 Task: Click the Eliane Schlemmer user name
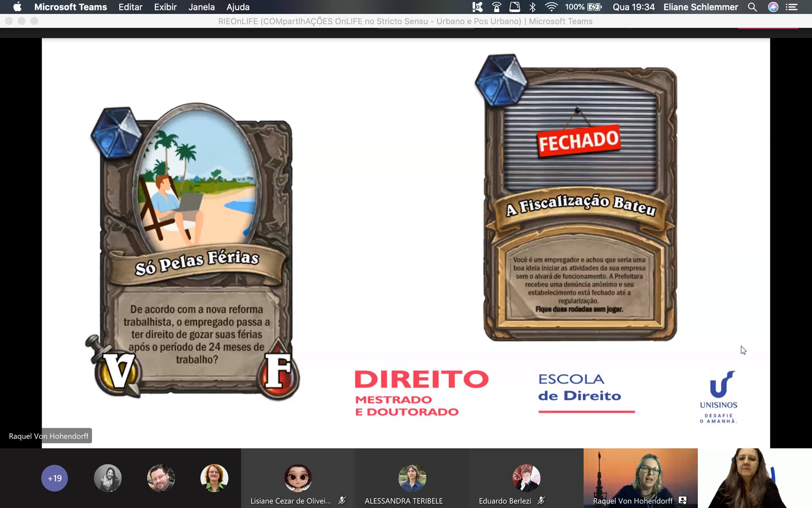tap(701, 7)
